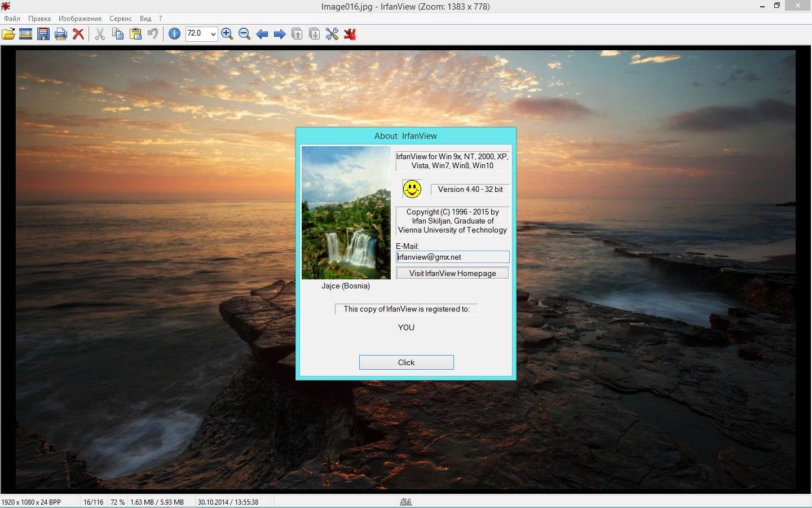Restore down the IrfanView window
812x508 pixels.
[776, 6]
